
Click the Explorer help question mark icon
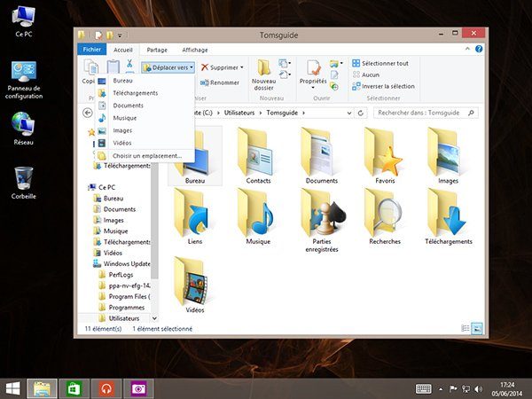coord(479,49)
